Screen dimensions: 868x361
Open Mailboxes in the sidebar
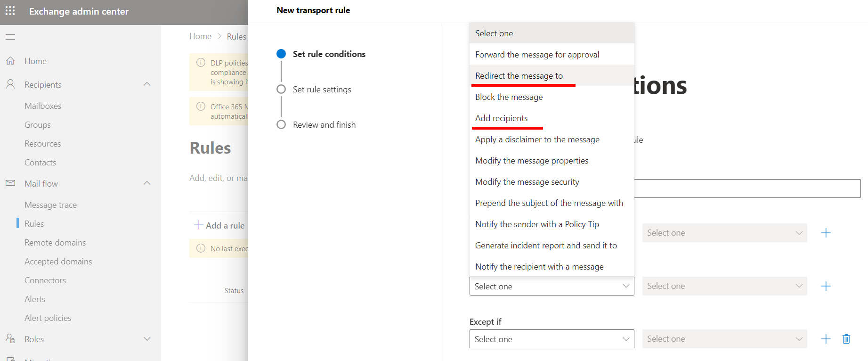(x=43, y=106)
